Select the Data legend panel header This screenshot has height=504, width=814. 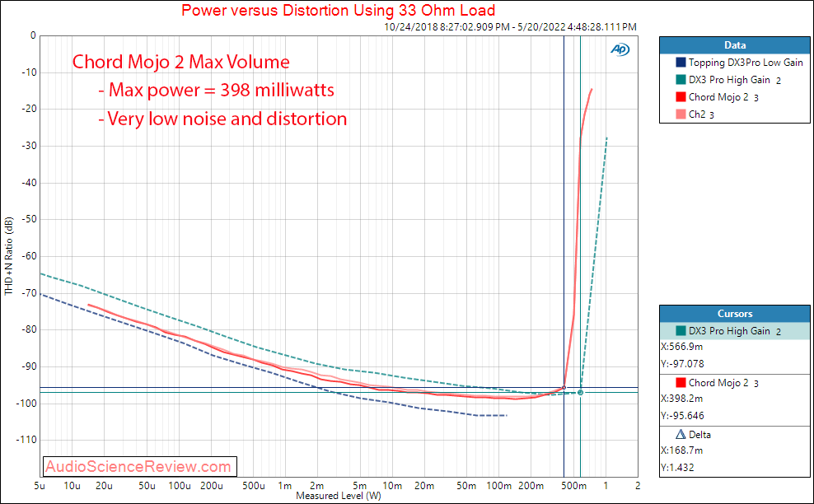coord(735,45)
